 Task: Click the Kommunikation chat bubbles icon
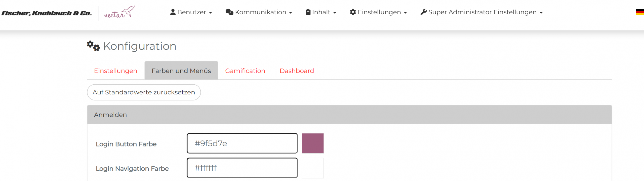coord(229,12)
